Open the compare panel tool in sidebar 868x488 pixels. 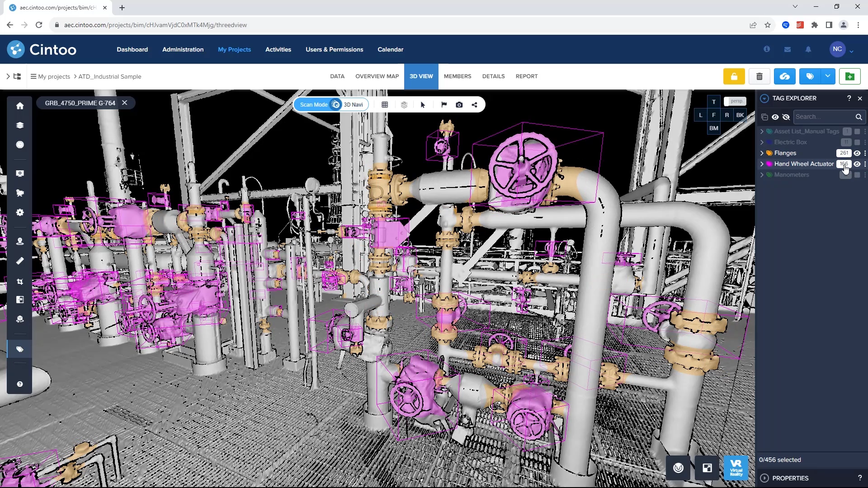pyautogui.click(x=20, y=300)
